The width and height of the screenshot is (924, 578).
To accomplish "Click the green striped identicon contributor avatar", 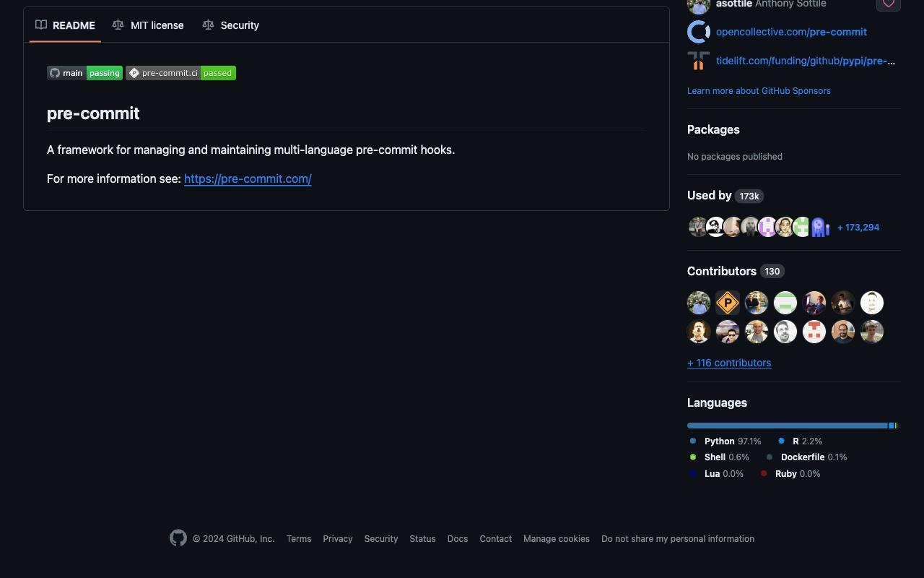I will tap(785, 303).
